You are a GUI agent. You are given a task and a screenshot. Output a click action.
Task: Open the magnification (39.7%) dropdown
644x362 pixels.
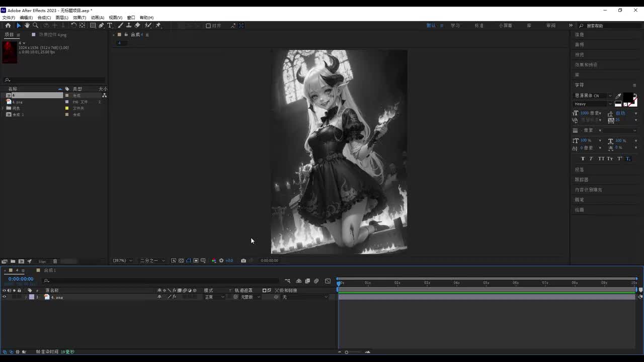[x=123, y=260]
